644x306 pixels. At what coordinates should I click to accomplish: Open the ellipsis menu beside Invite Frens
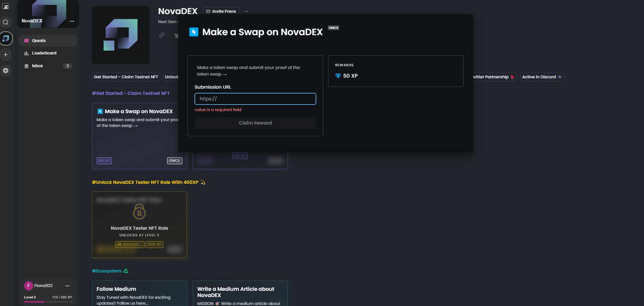tap(246, 11)
